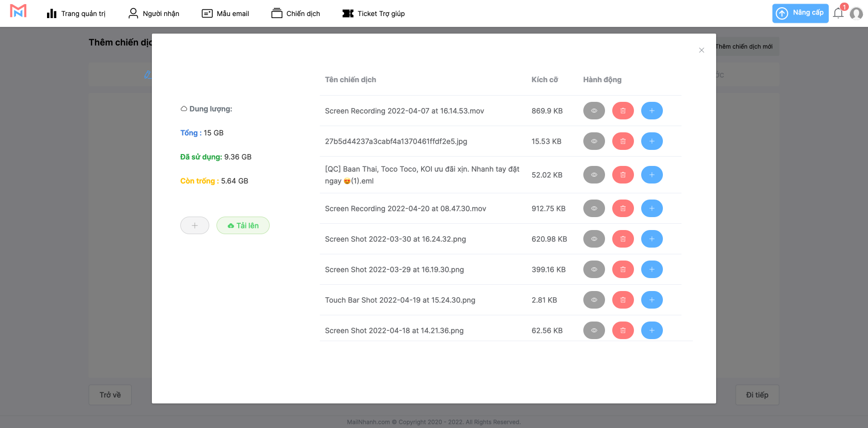Go to Mẫu email menu
The image size is (868, 428).
(225, 13)
